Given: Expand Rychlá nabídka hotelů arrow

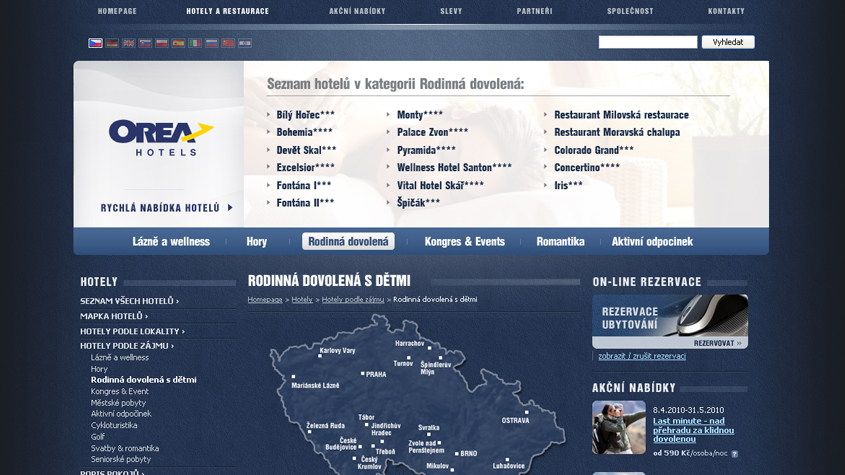Looking at the screenshot, I should point(230,208).
